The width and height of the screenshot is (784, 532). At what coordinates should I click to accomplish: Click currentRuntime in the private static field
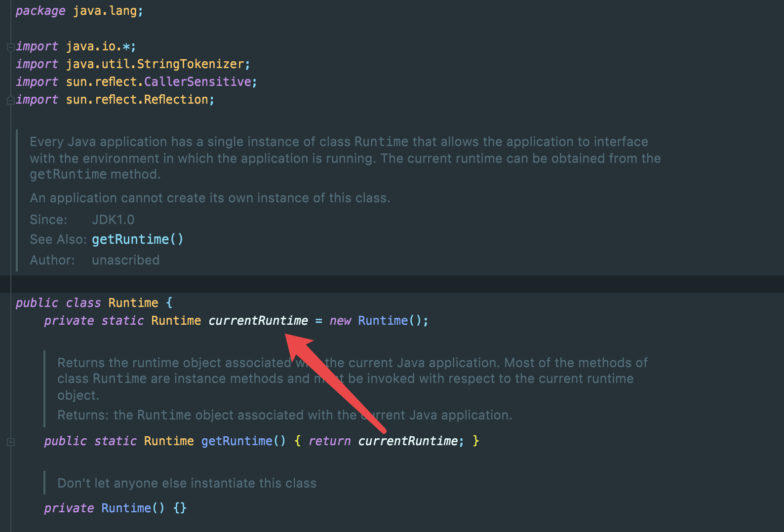pyautogui.click(x=258, y=321)
